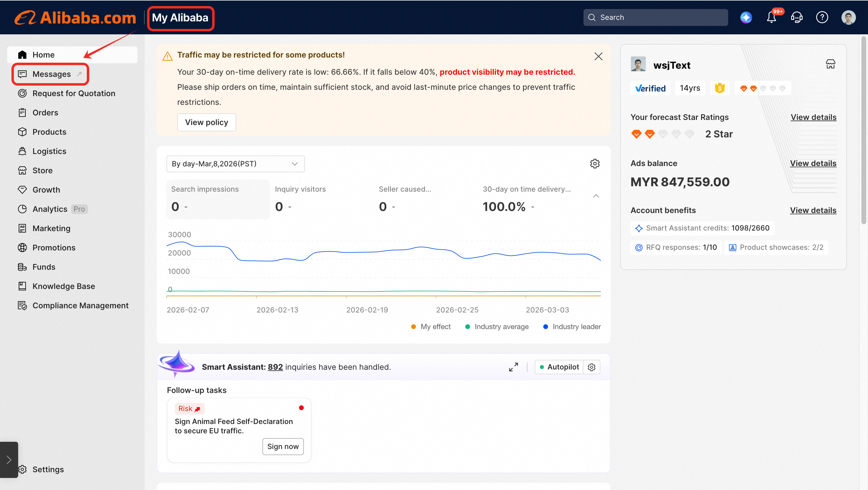Open Settings in the sidebar
The image size is (868, 490).
(x=48, y=470)
